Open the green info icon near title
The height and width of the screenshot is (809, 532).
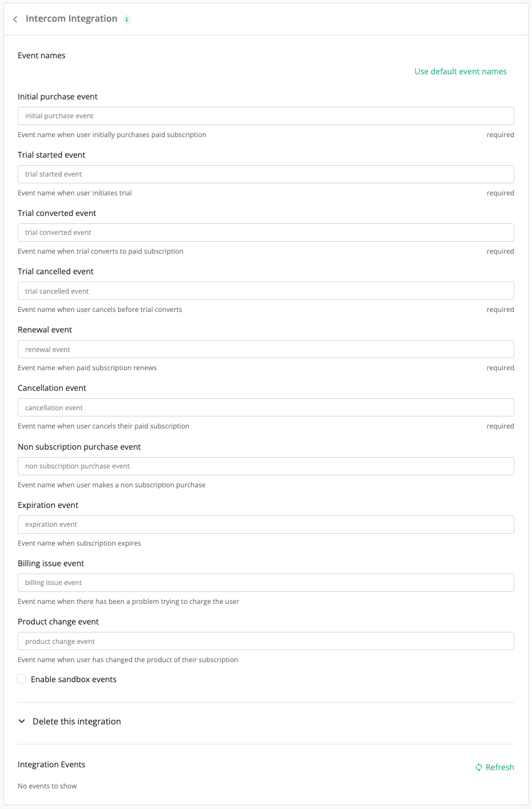tap(127, 19)
